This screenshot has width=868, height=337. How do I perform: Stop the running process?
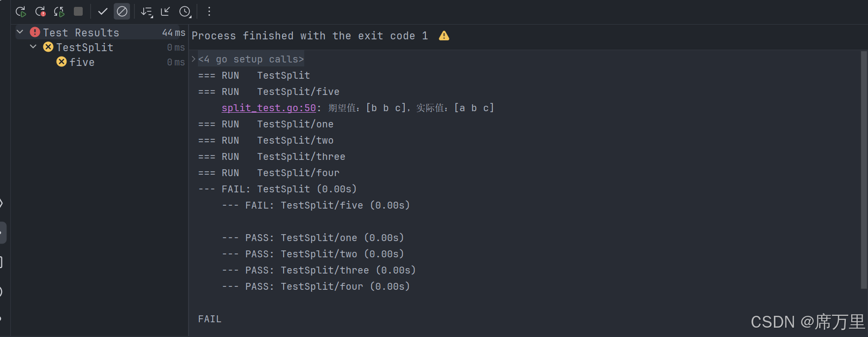click(x=78, y=11)
